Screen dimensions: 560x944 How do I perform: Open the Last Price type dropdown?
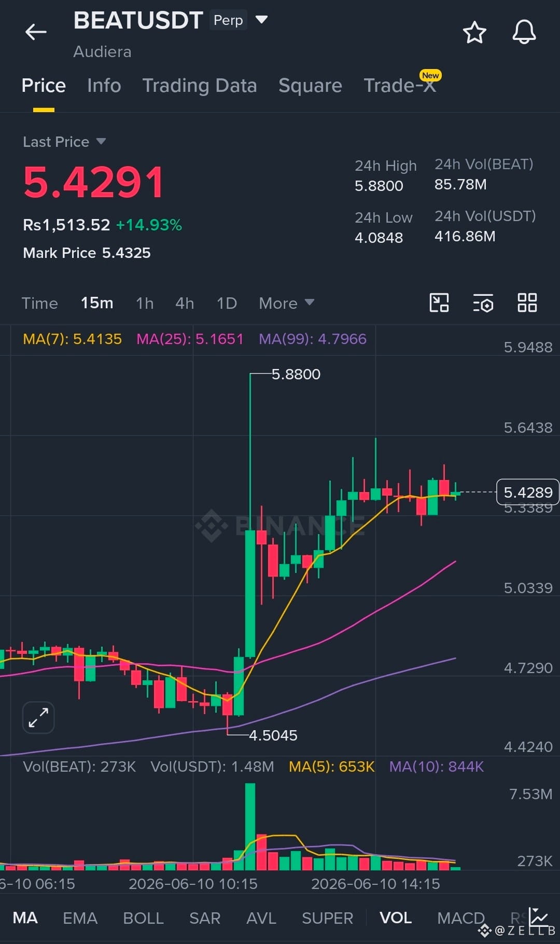pos(64,142)
